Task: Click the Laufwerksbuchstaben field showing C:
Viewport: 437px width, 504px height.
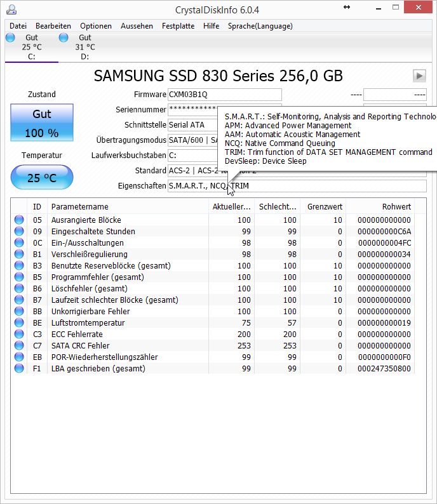Action: [193, 156]
